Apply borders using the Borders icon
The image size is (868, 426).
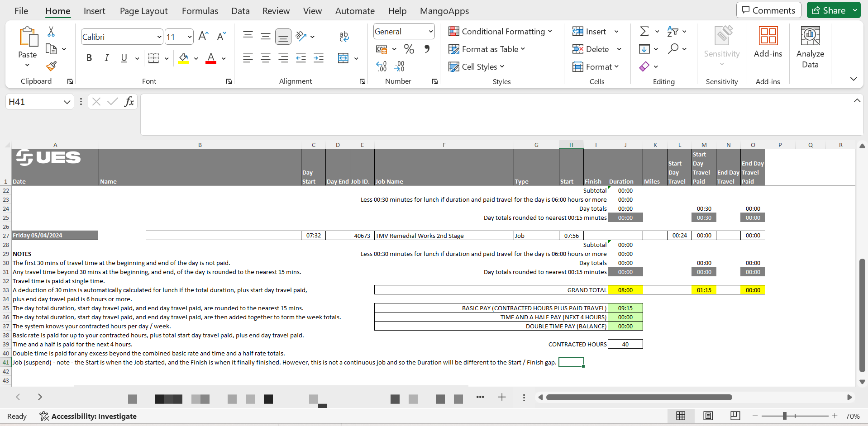[x=154, y=58]
